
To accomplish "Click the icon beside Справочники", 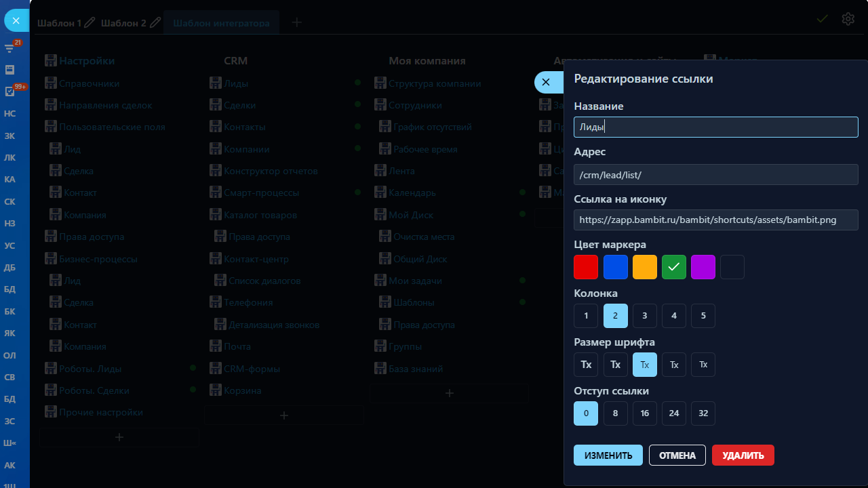I will coord(50,83).
